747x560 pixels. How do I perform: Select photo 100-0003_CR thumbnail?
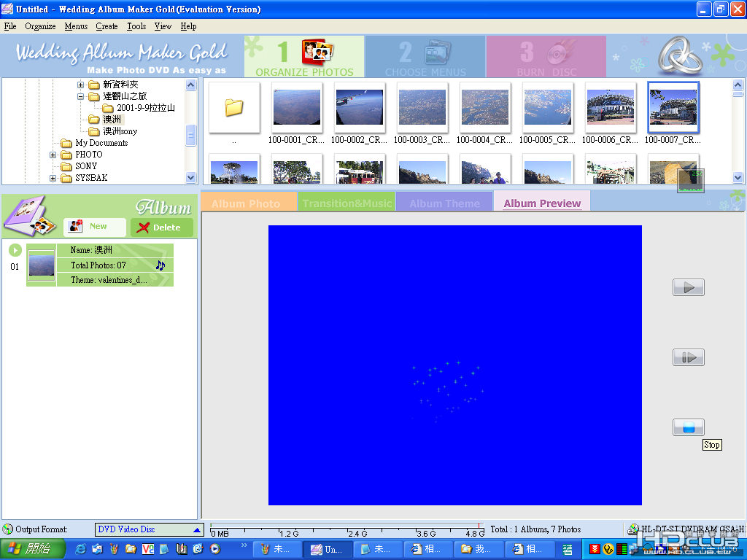click(422, 108)
